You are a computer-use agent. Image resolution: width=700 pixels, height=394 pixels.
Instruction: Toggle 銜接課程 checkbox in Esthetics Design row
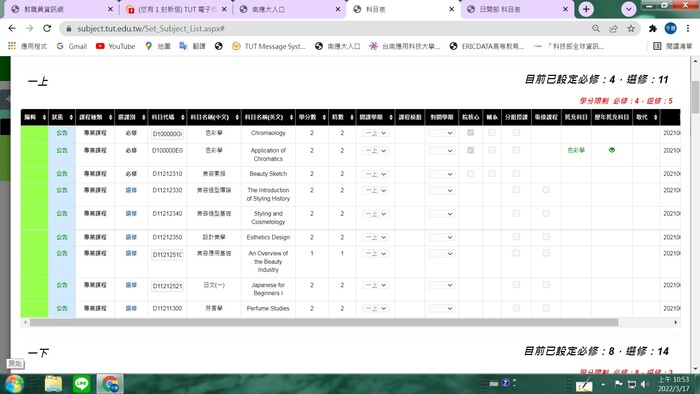click(546, 237)
